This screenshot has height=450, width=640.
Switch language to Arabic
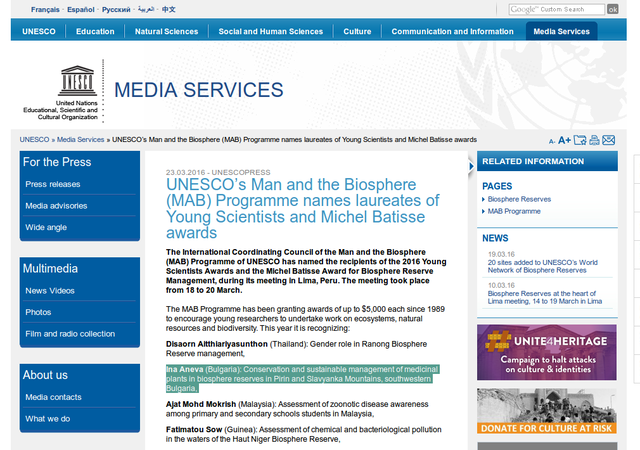[146, 9]
